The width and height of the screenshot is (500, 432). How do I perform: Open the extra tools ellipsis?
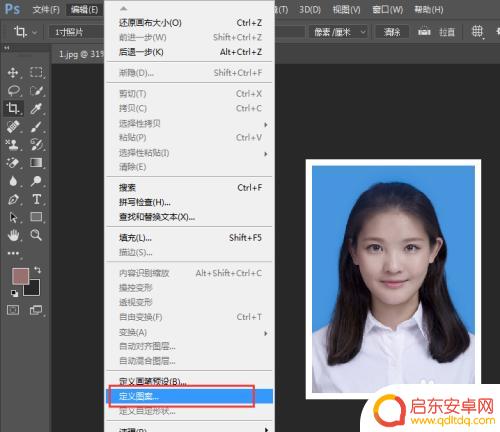[13, 253]
